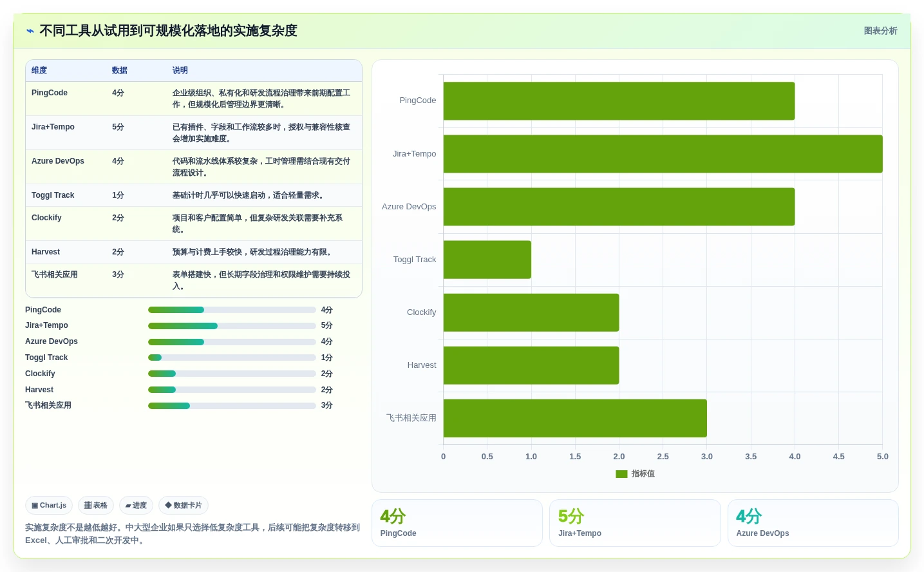The image size is (924, 572).
Task: Select the Chart.js tag chip
Action: point(49,506)
